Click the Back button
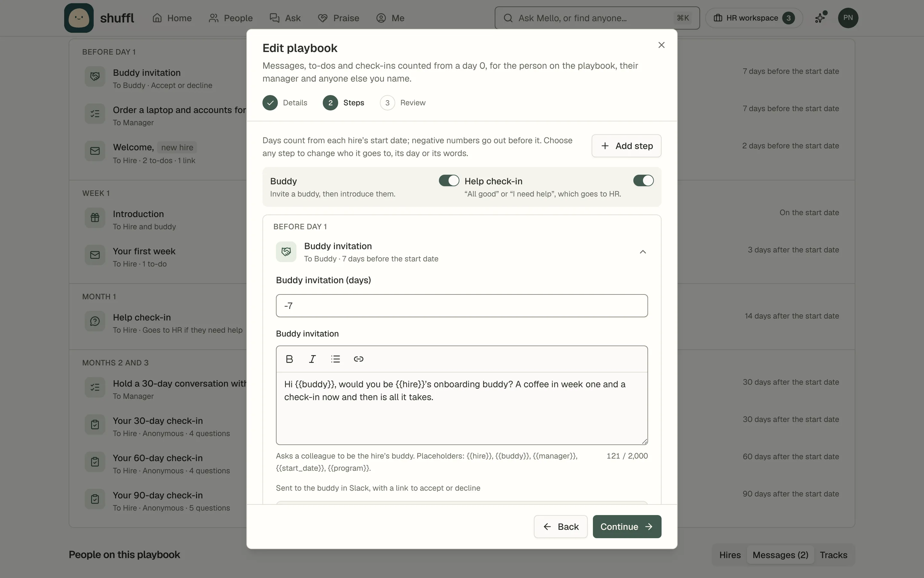This screenshot has width=924, height=578. point(560,527)
